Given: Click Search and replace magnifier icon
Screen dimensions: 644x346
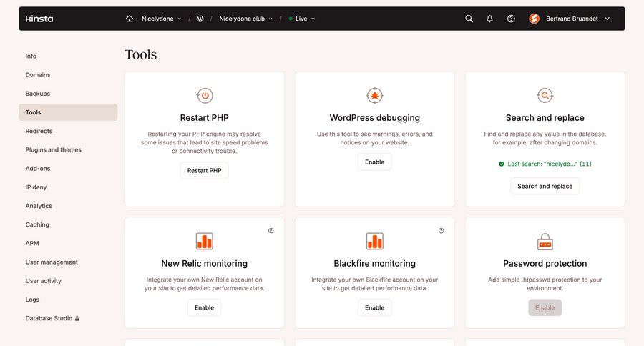Looking at the screenshot, I should click(545, 96).
